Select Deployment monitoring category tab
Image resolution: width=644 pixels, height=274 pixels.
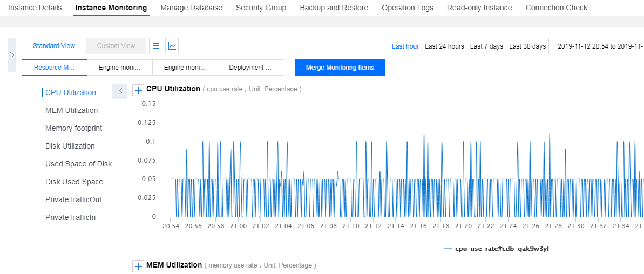tap(250, 68)
